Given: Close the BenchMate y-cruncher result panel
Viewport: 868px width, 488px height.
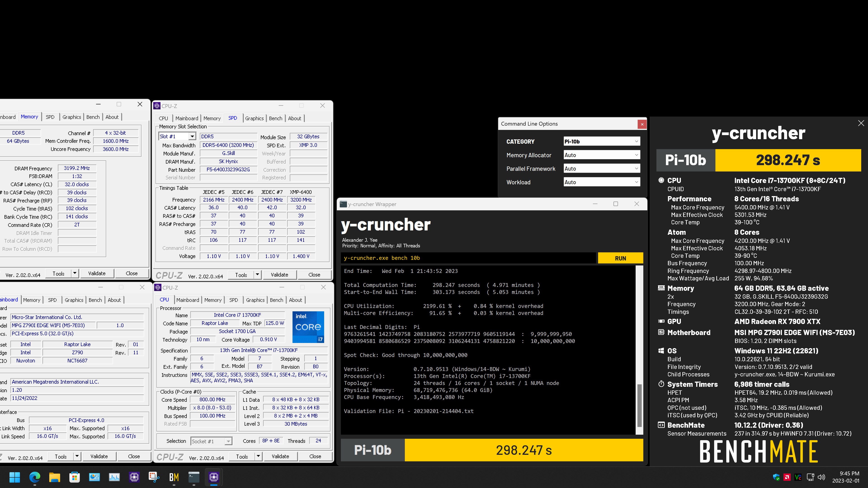Looking at the screenshot, I should click(861, 123).
